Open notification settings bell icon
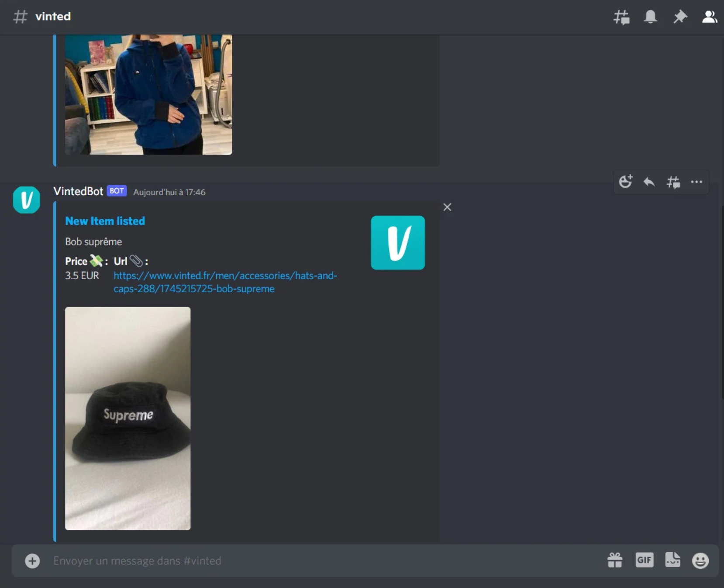The image size is (724, 588). 650,17
